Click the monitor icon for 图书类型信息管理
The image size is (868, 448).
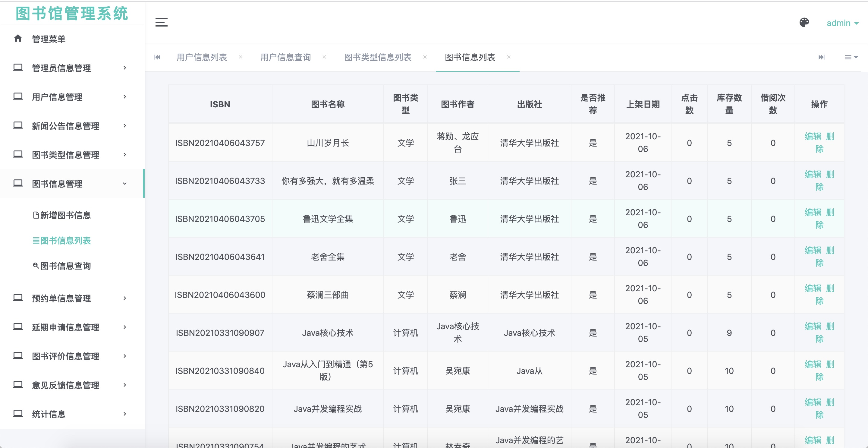18,154
